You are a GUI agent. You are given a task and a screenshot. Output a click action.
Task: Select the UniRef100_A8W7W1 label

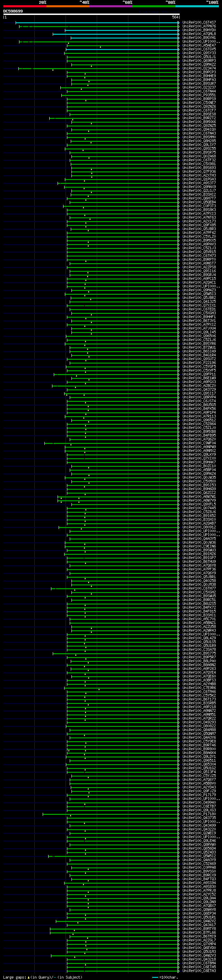(199, 496)
